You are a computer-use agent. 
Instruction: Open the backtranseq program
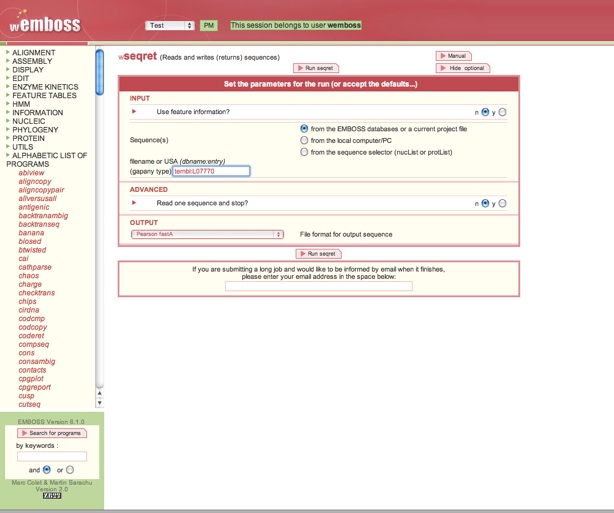(x=39, y=224)
